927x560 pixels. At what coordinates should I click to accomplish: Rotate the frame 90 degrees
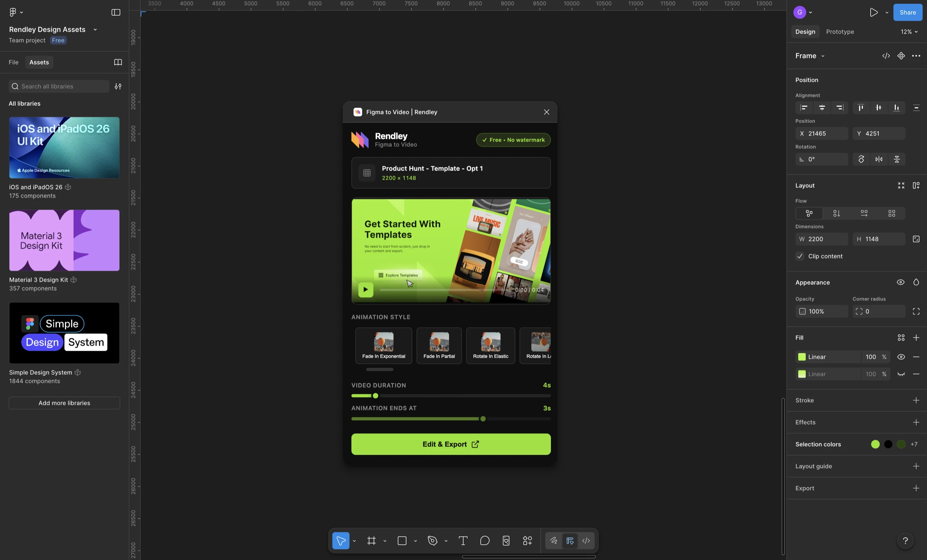click(861, 159)
